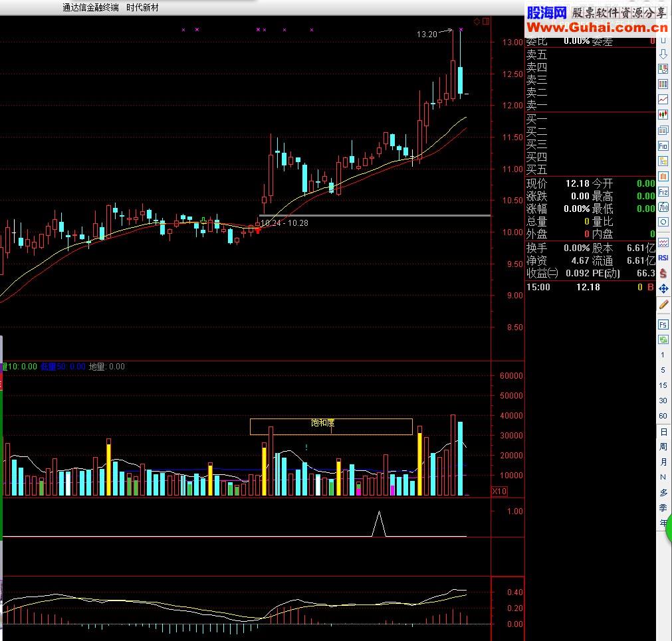Screen dimensions: 672x641
Task: Open the candlestick K-line chart icon
Action: (663, 115)
